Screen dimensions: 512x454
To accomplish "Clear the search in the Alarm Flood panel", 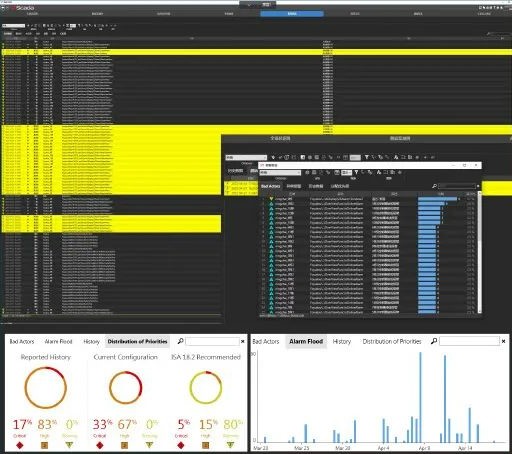I will click(503, 341).
